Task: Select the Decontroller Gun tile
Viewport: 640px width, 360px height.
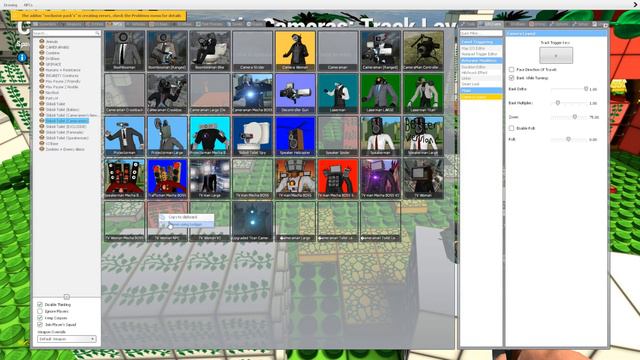Action: [x=295, y=93]
